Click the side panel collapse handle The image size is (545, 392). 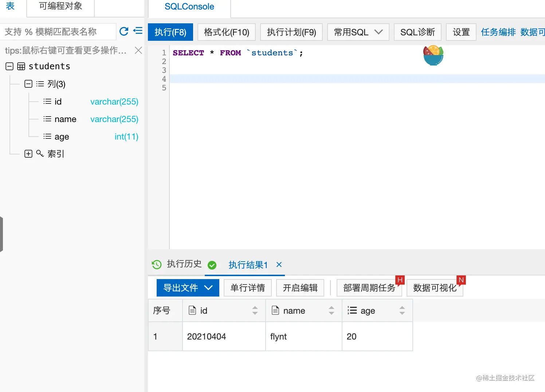coord(1,234)
